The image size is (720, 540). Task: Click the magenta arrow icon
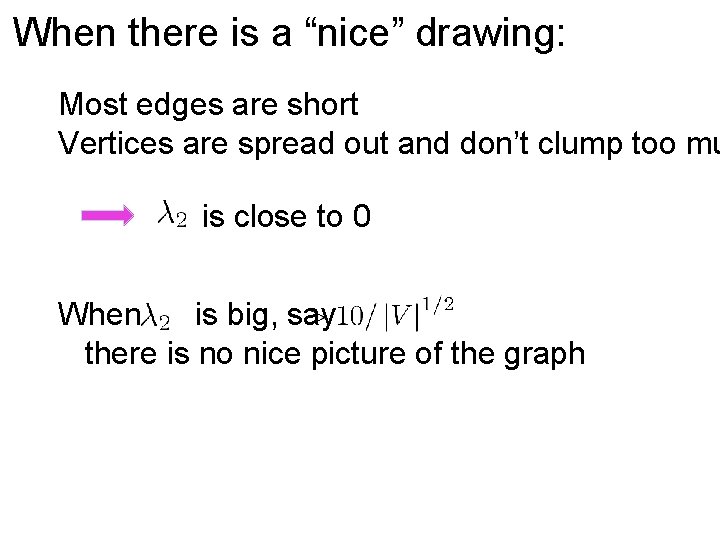(x=107, y=215)
